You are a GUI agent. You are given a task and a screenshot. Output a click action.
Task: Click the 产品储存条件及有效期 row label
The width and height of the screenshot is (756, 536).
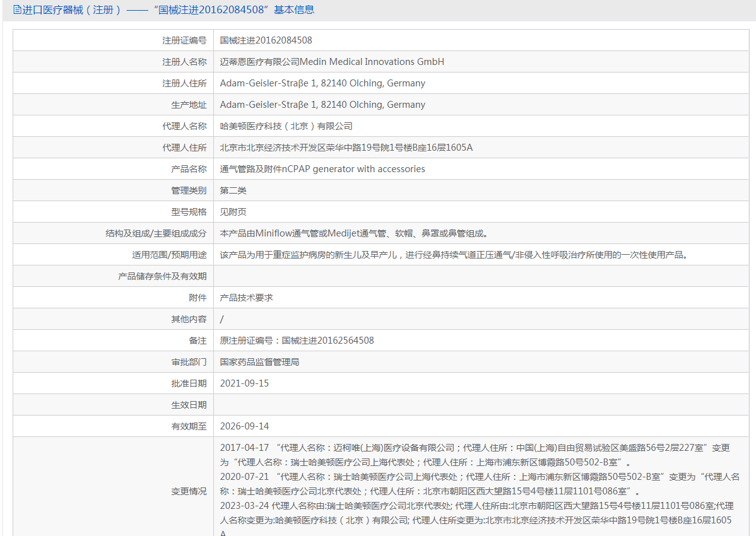click(162, 276)
